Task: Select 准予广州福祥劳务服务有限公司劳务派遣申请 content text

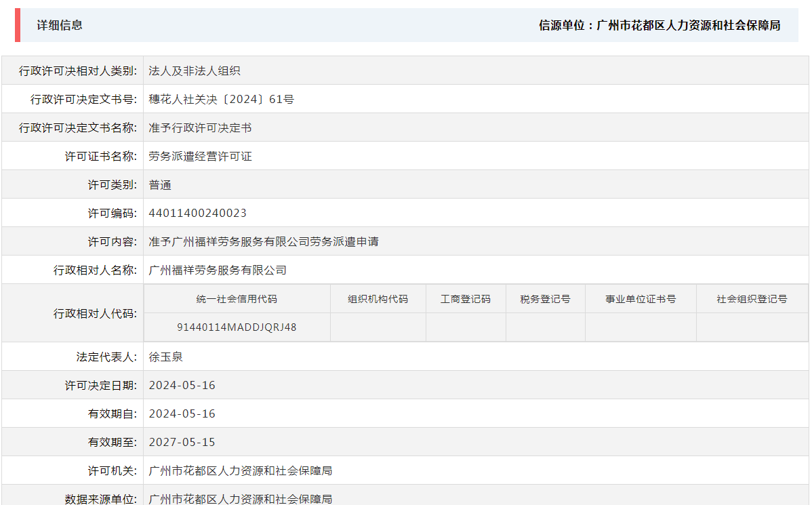Action: [x=264, y=242]
